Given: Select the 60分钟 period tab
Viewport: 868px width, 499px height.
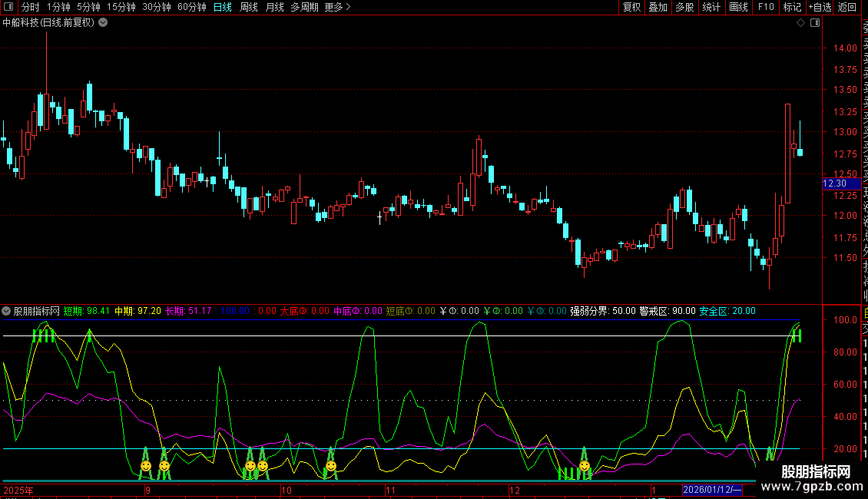Looking at the screenshot, I should (x=191, y=7).
